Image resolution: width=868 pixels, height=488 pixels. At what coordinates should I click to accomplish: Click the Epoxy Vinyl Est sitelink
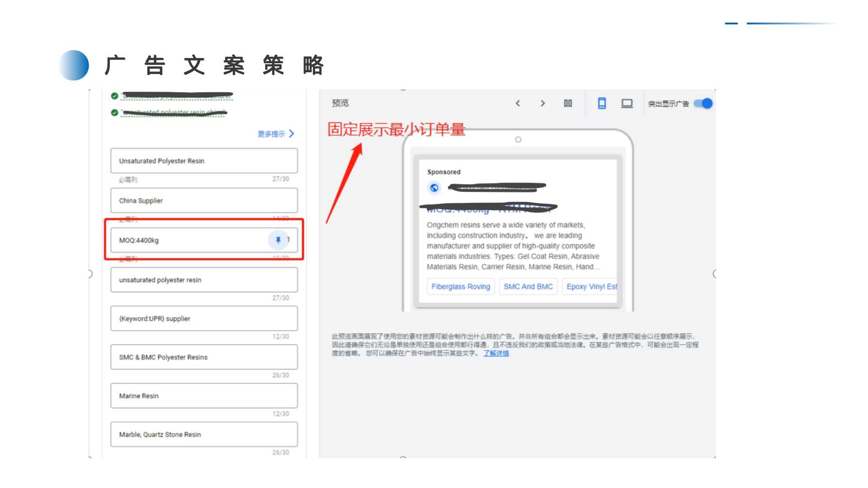coord(591,286)
